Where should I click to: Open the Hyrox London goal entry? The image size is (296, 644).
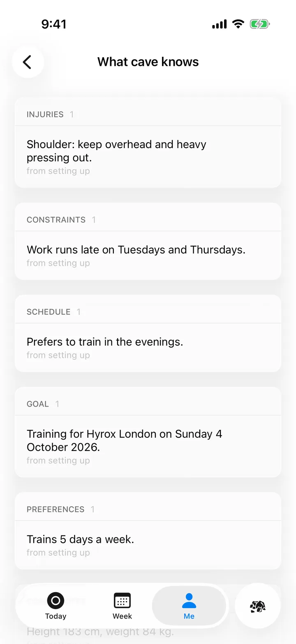(x=148, y=446)
